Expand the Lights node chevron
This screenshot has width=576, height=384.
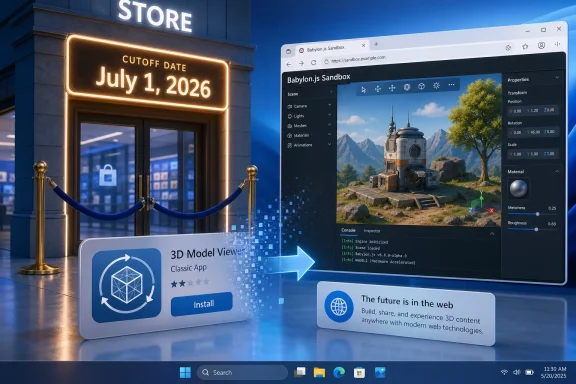point(330,115)
